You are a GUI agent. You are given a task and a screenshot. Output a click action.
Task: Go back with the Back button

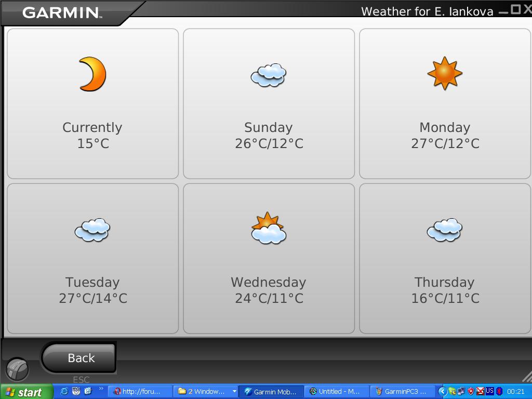(79, 358)
